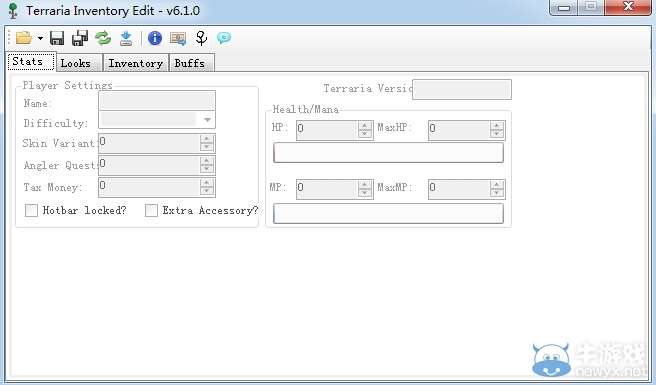The height and width of the screenshot is (385, 656).
Task: Increase the MP value
Action: coord(365,185)
